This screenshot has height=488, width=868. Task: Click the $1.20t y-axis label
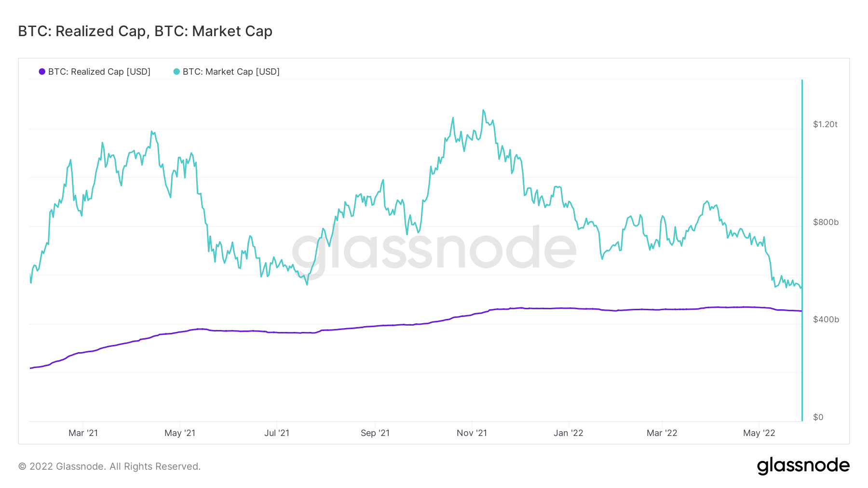point(825,124)
